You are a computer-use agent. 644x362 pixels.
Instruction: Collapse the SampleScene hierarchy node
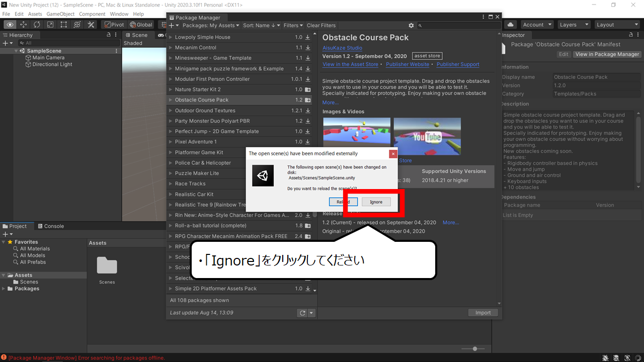coord(17,51)
